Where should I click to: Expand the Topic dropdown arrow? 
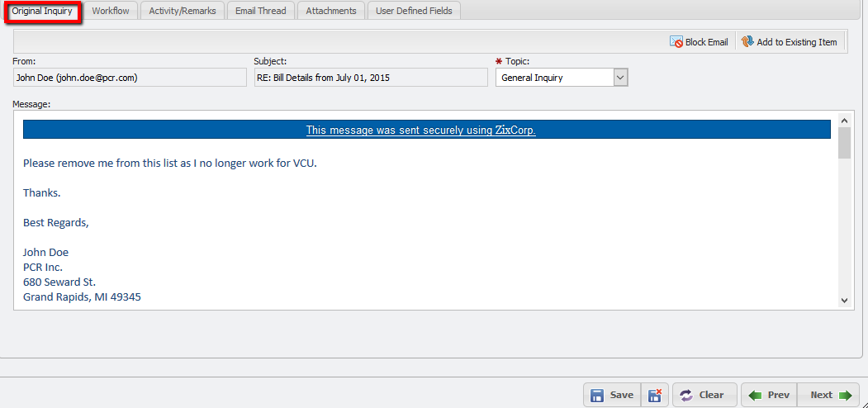point(621,78)
